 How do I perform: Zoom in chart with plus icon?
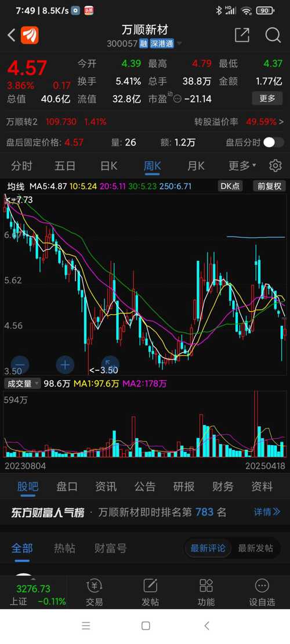[65, 365]
